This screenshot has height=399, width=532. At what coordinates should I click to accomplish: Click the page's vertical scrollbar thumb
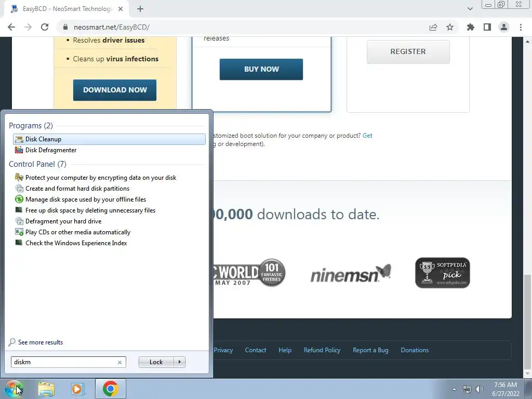click(528, 322)
